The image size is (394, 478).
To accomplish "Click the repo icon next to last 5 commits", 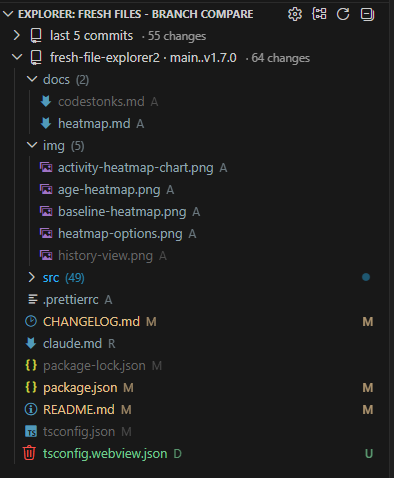I will [36, 36].
